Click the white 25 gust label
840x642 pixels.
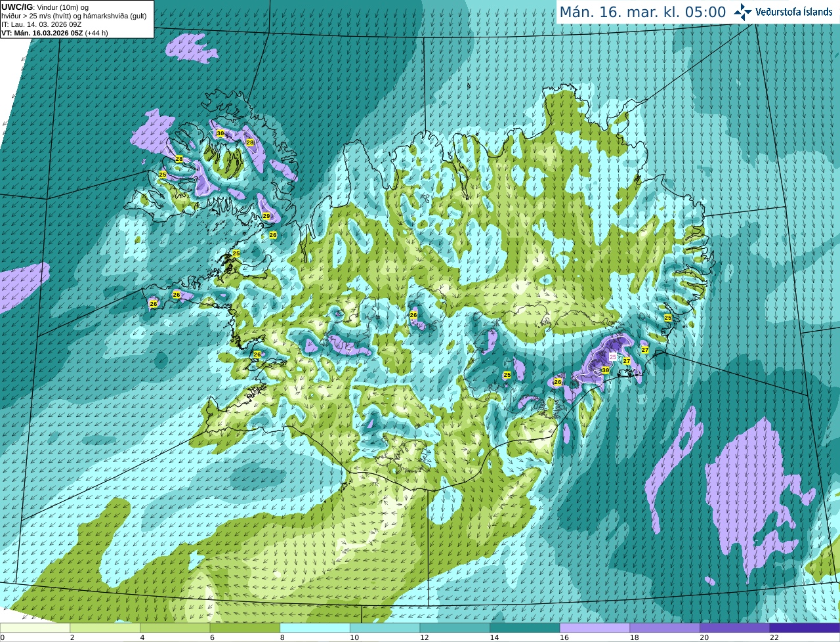tap(613, 356)
